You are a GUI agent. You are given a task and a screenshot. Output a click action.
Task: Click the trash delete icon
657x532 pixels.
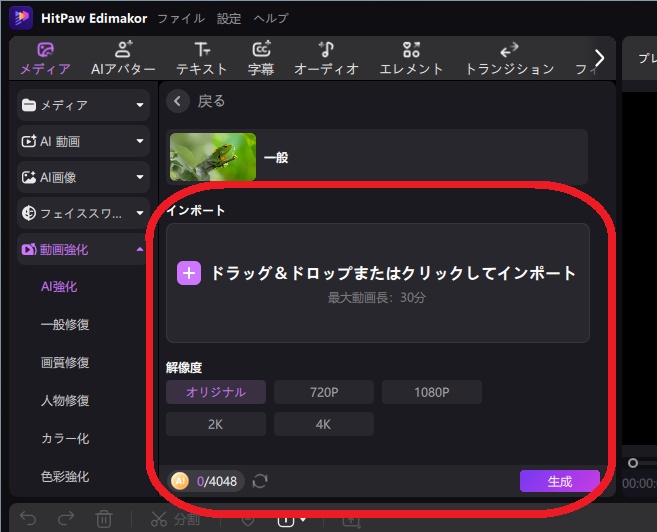click(x=103, y=519)
